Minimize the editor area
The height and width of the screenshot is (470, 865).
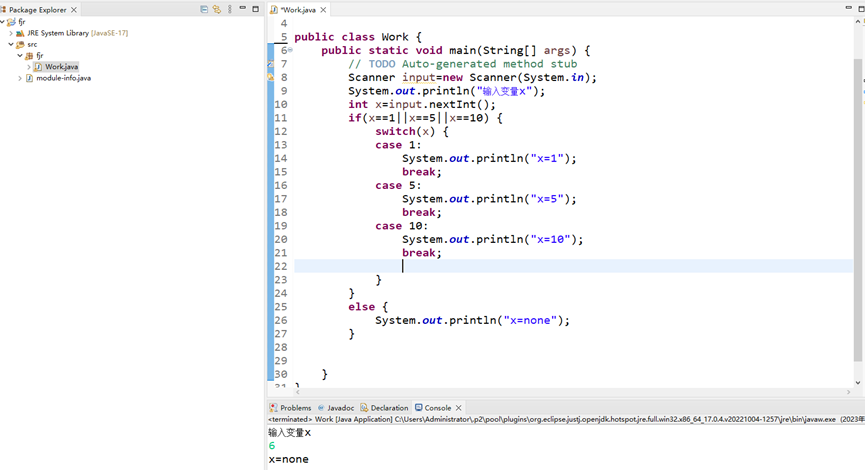pyautogui.click(x=848, y=8)
